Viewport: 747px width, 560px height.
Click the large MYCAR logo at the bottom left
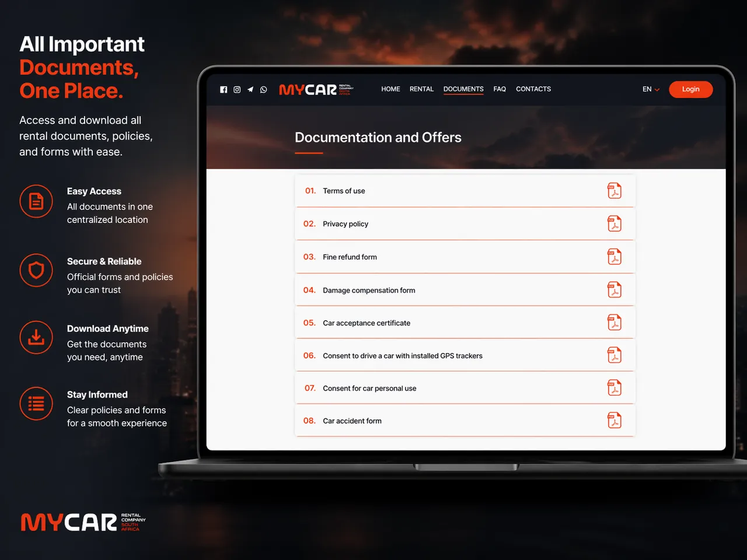[83, 522]
